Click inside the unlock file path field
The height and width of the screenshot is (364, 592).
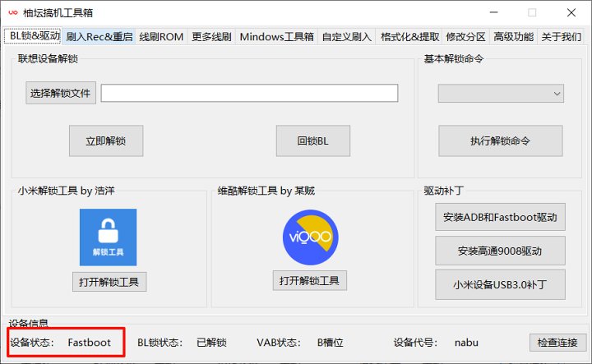249,93
